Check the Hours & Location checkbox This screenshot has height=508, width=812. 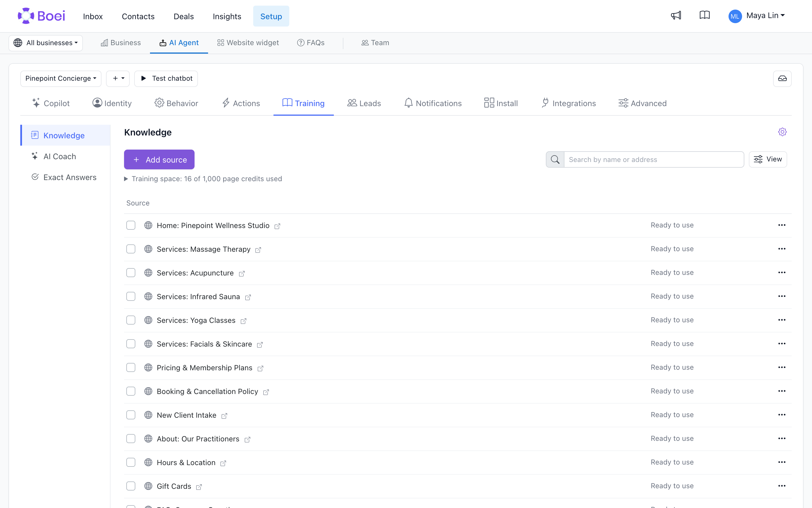pyautogui.click(x=131, y=462)
